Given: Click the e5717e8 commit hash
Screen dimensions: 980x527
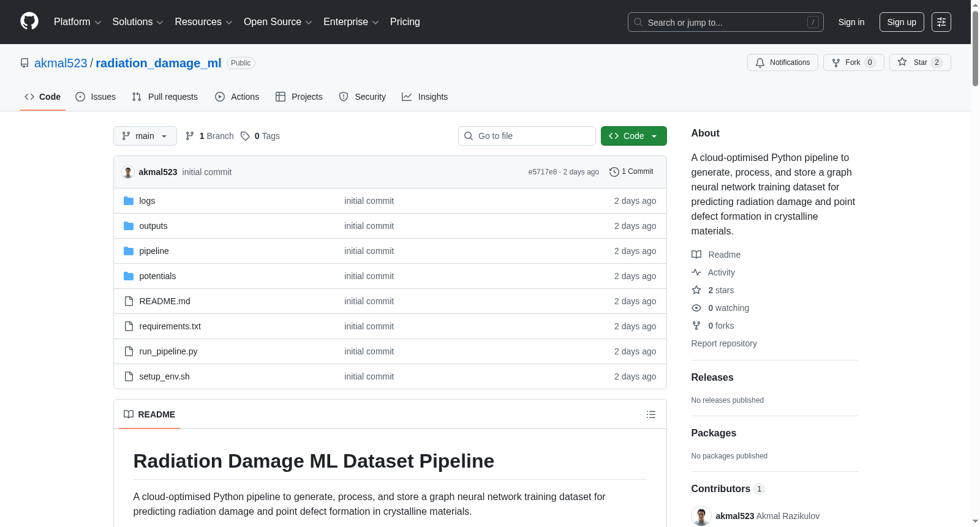Looking at the screenshot, I should click(543, 172).
